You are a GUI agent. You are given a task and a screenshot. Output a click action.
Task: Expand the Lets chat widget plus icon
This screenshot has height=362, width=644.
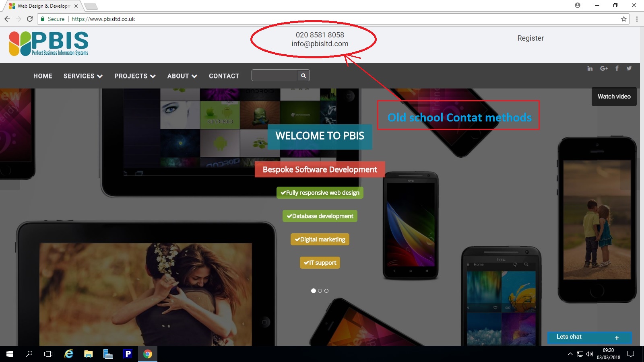(x=617, y=338)
